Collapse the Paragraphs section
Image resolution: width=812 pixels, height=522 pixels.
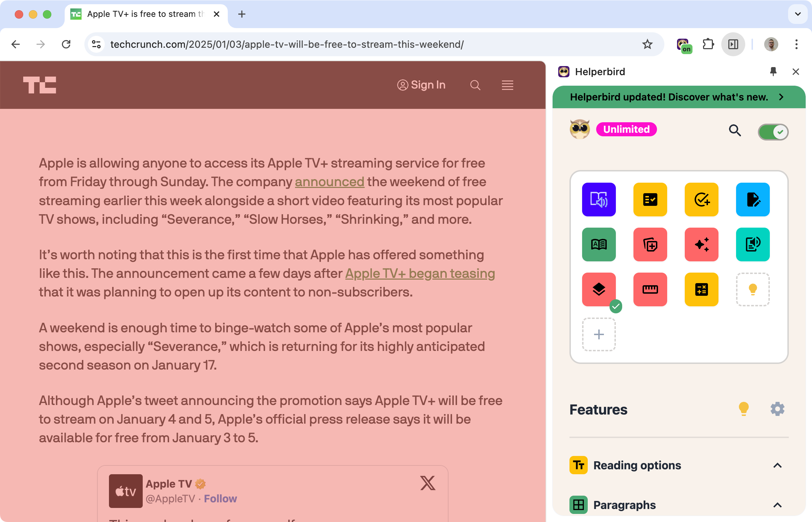coord(777,505)
